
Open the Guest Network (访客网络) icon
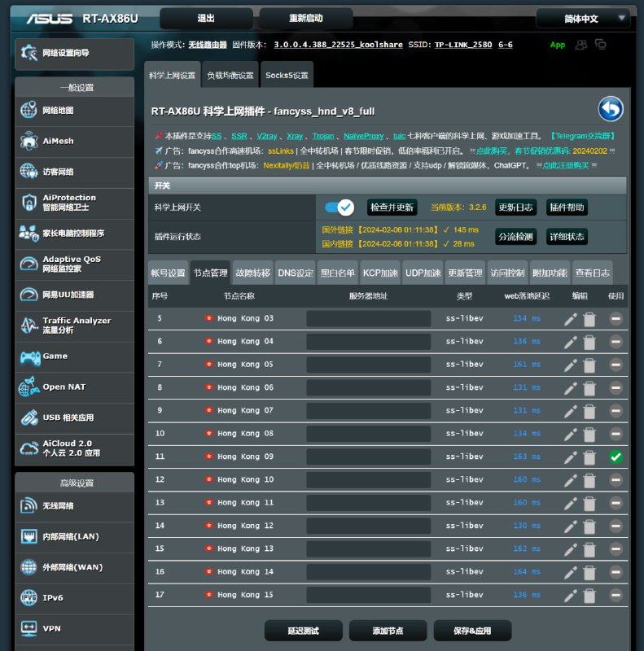tap(28, 172)
